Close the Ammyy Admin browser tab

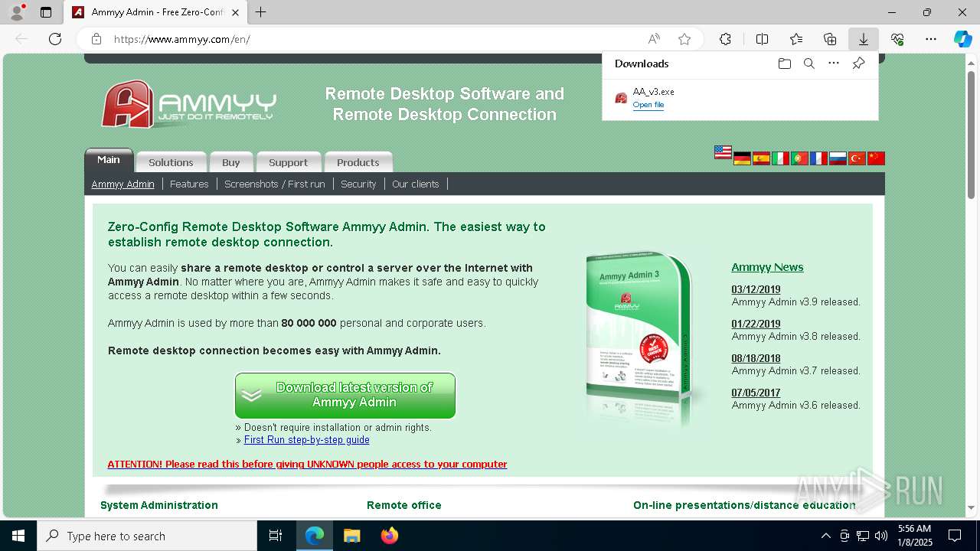(235, 12)
